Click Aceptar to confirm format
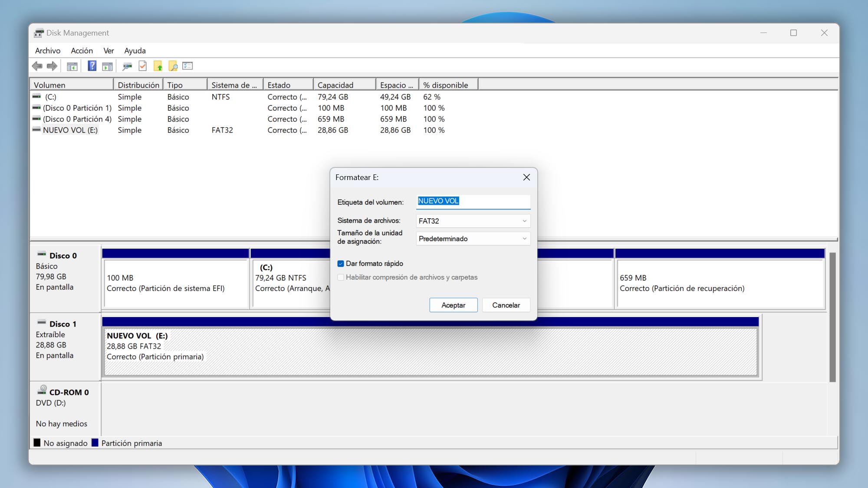Image resolution: width=868 pixels, height=488 pixels. click(453, 305)
